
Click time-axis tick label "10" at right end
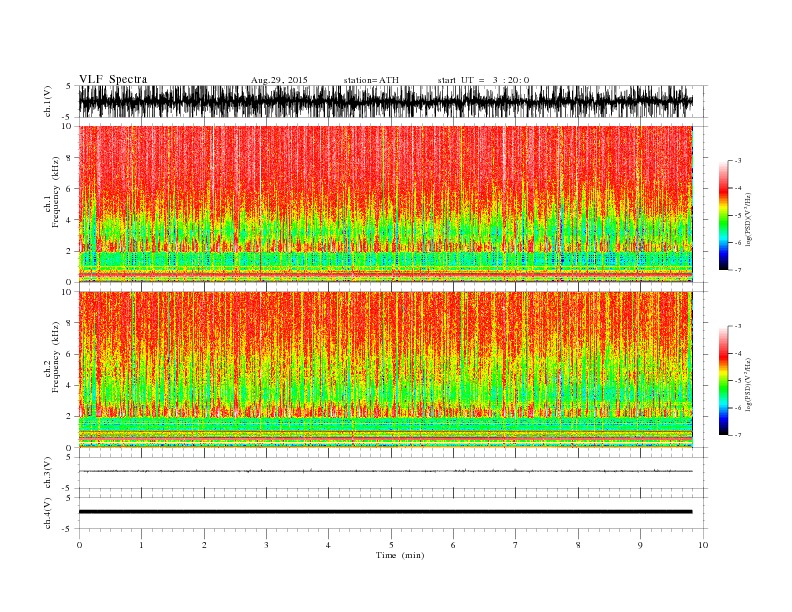coord(703,545)
